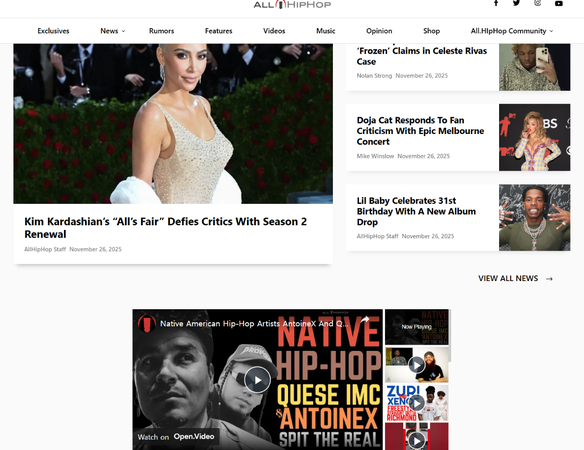Screen dimensions: 584x450
Task: Play the bearded man playlist video
Action: click(x=416, y=365)
